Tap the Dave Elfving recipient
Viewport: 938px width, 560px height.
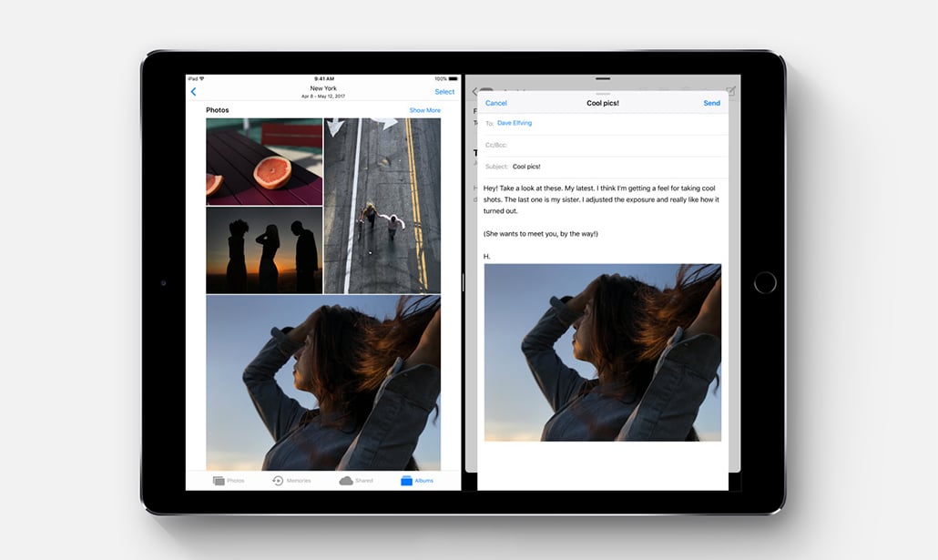(515, 123)
